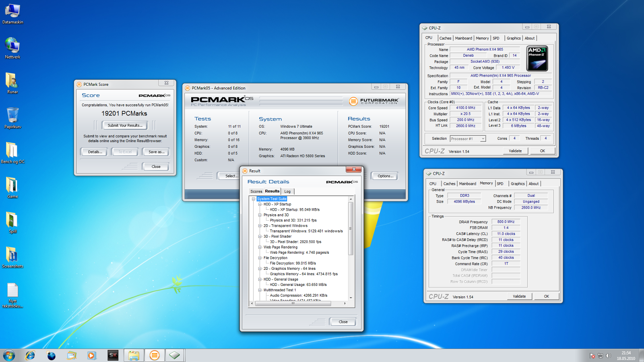Launch the blue globe browser icon

(x=51, y=356)
